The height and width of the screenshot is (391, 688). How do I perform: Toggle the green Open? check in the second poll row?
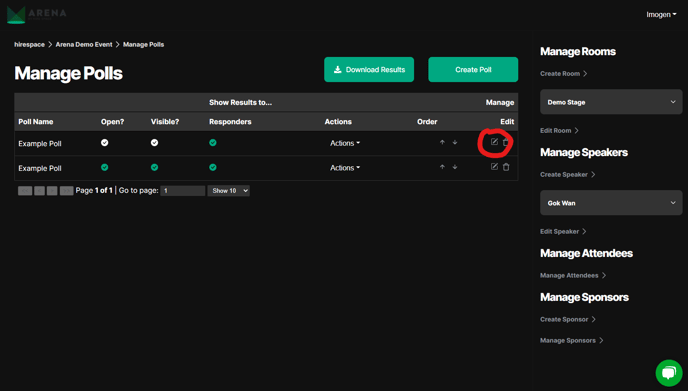[104, 167]
